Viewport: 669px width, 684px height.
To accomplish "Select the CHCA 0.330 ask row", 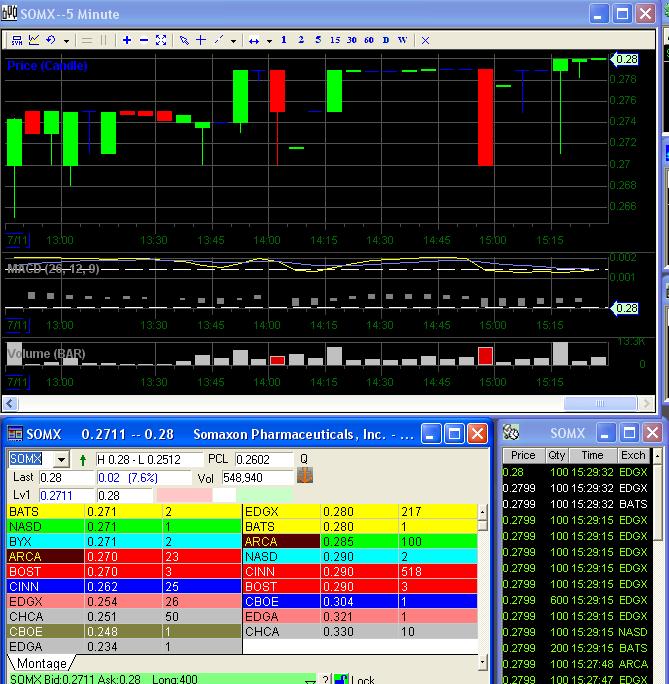I will click(x=360, y=632).
